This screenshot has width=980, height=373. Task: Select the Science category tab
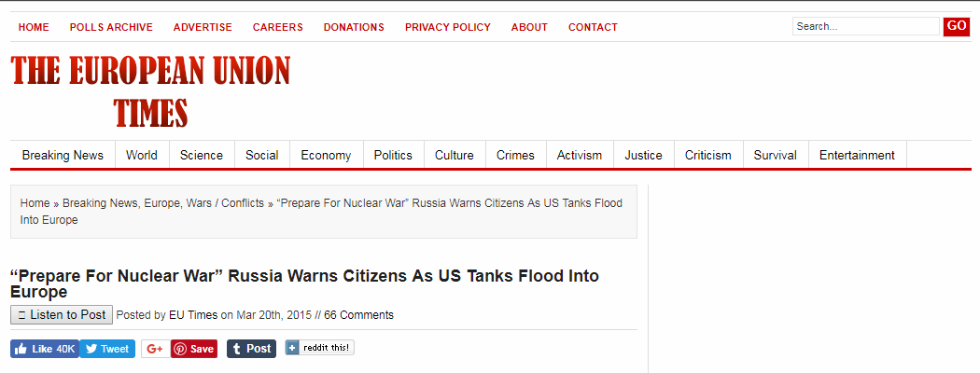(202, 155)
